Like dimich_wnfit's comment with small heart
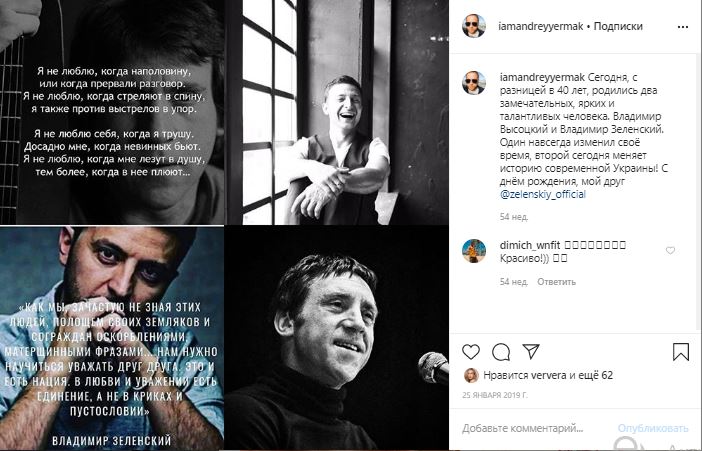The image size is (702, 451). pyautogui.click(x=670, y=250)
